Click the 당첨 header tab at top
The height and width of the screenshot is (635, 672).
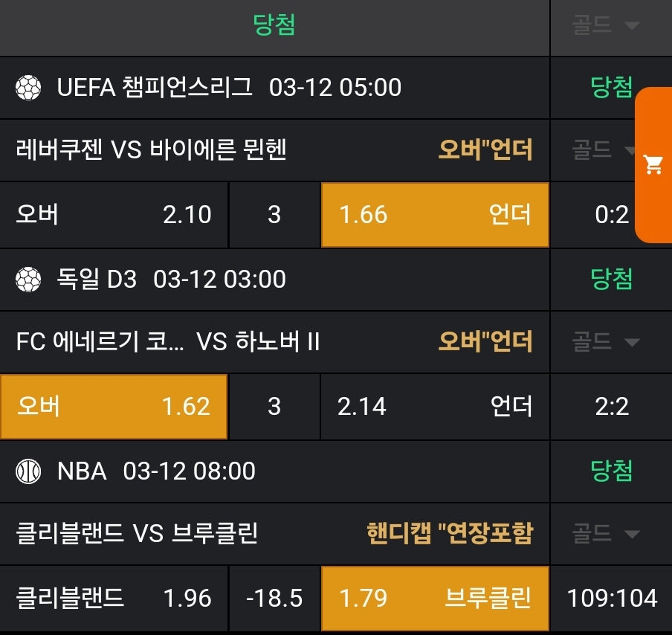tap(274, 25)
